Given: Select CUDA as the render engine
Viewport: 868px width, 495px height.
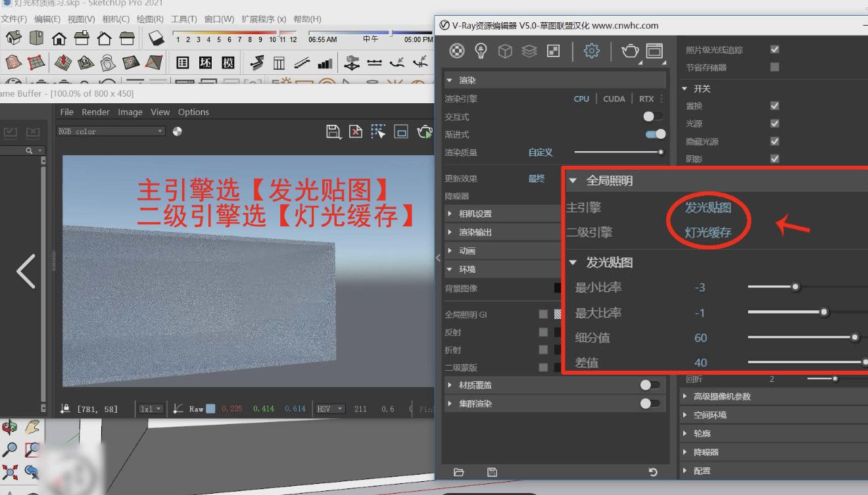Looking at the screenshot, I should (614, 99).
